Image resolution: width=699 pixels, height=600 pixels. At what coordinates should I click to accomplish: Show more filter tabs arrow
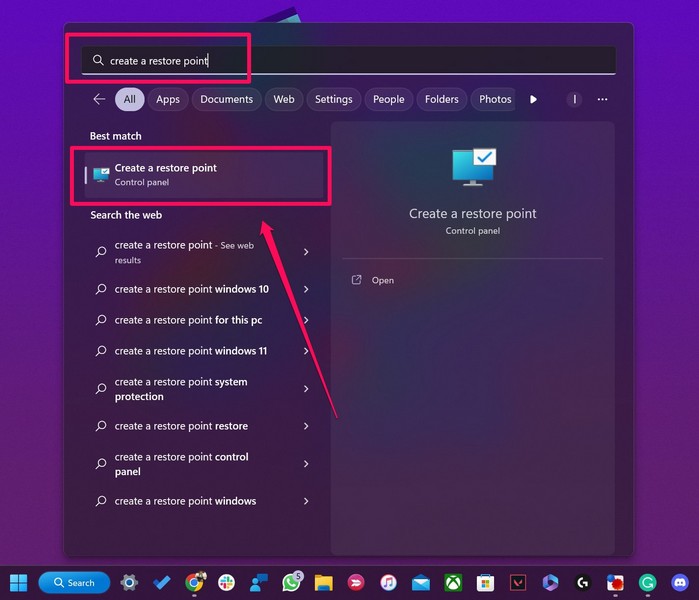point(533,99)
